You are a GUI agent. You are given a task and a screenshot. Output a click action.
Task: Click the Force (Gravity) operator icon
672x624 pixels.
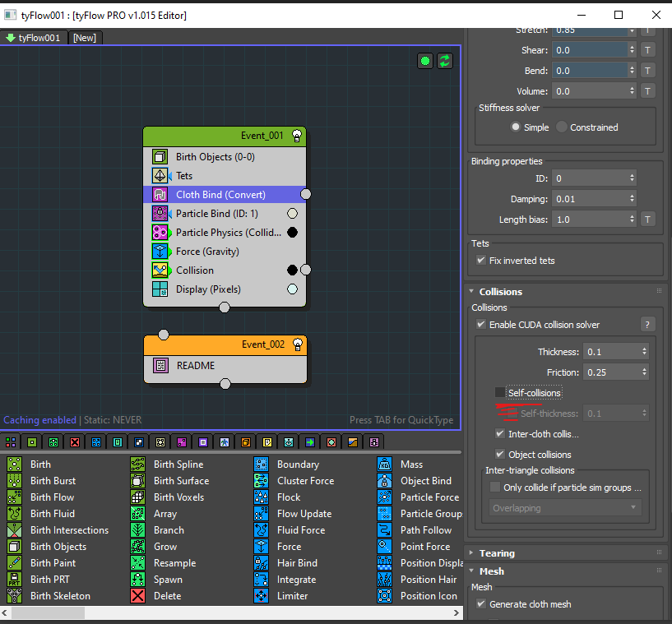tap(160, 252)
